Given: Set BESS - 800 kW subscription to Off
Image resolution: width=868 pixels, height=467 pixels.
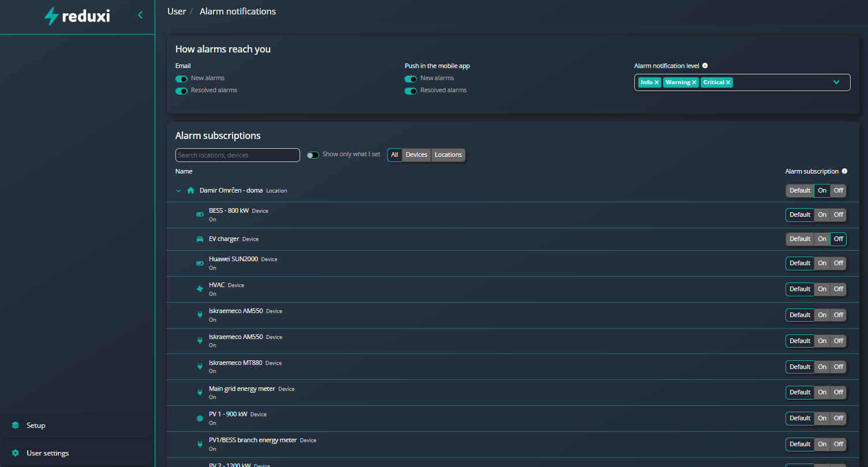Looking at the screenshot, I should 839,214.
